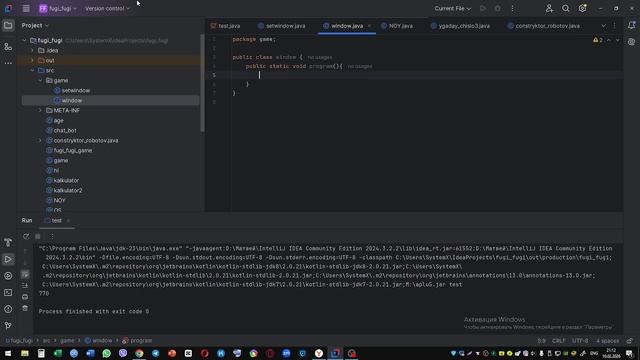Expand constryktor_robotov.java node
This screenshot has width=640, height=360.
click(40, 140)
